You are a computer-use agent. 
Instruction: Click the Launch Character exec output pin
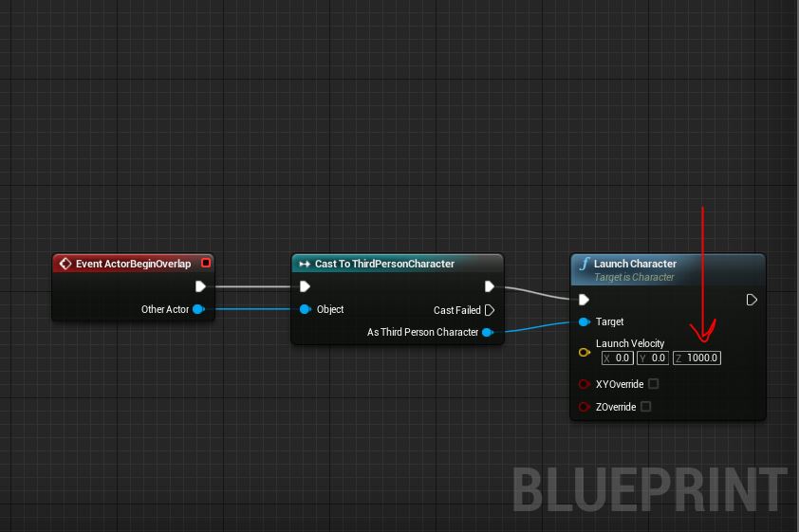click(752, 300)
